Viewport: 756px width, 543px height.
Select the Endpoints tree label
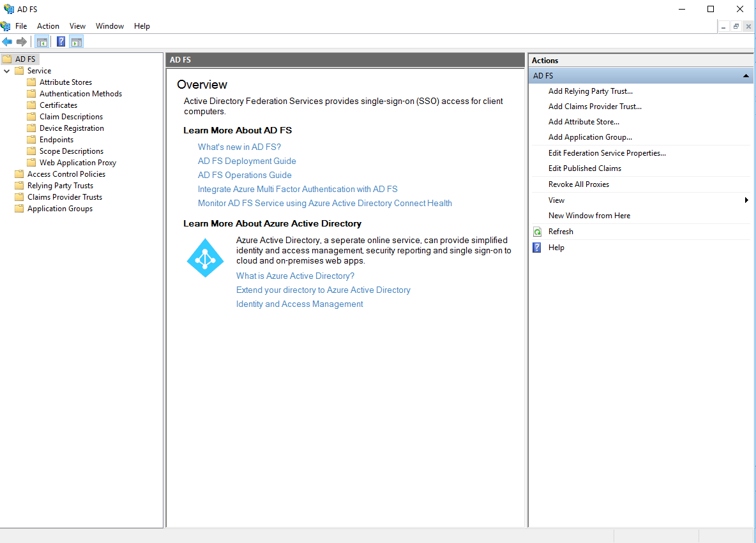tap(56, 140)
